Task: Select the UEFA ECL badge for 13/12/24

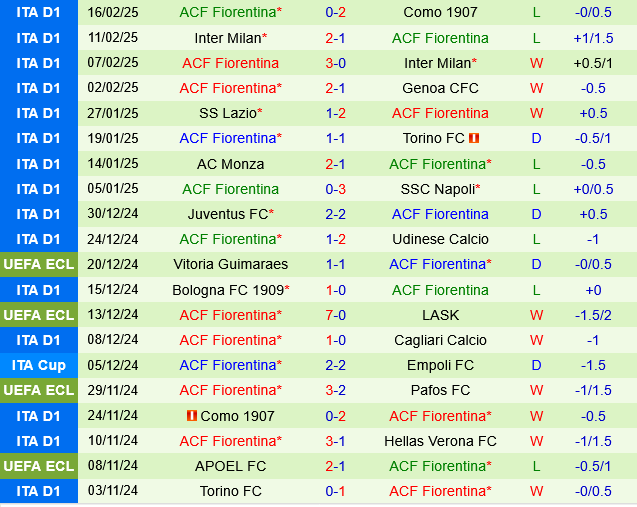Action: pyautogui.click(x=39, y=315)
